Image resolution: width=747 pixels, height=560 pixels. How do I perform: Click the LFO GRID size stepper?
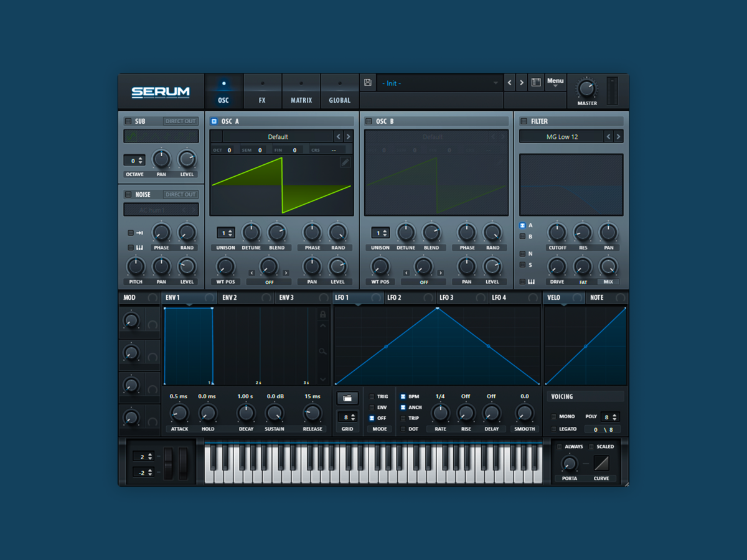(x=347, y=417)
